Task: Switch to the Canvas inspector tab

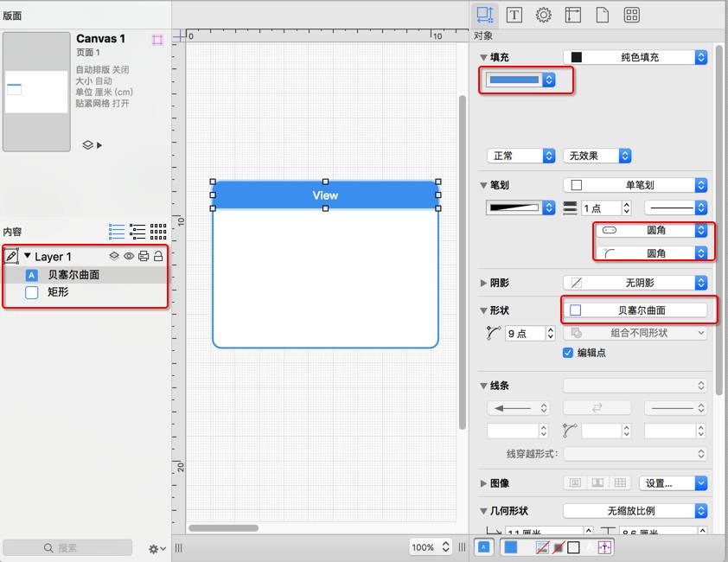Action: pyautogui.click(x=572, y=15)
